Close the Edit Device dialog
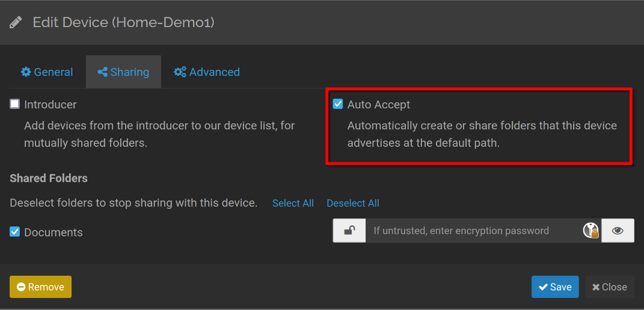The width and height of the screenshot is (644, 310). point(610,287)
